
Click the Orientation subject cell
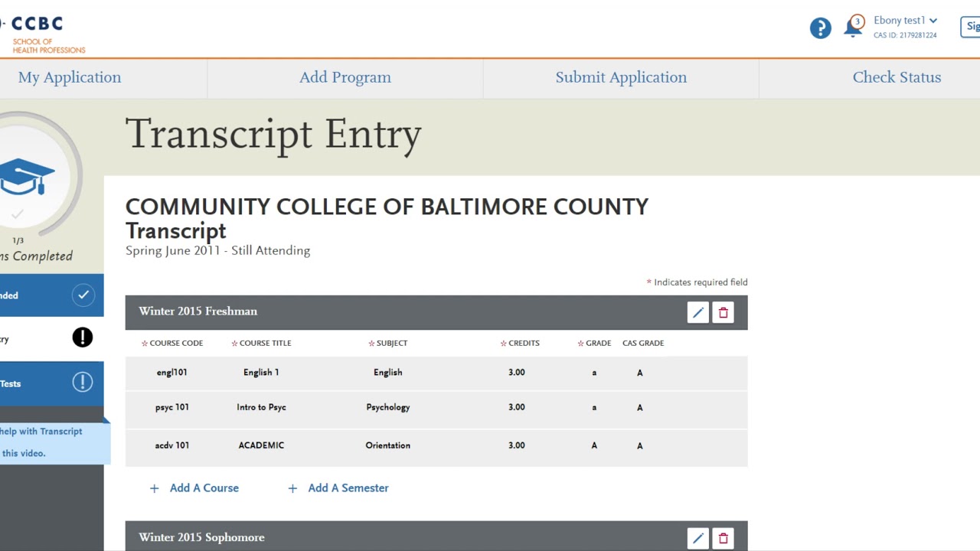(388, 445)
